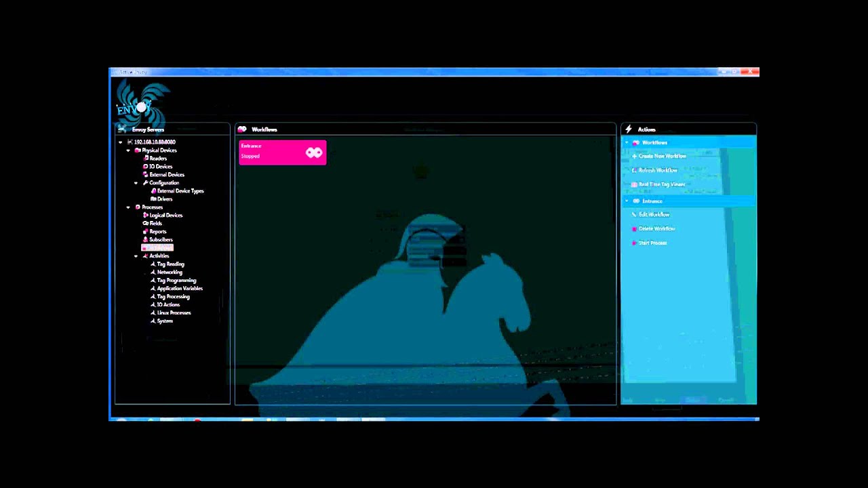Select the Application Variables activity icon
868x488 pixels.
click(x=153, y=289)
